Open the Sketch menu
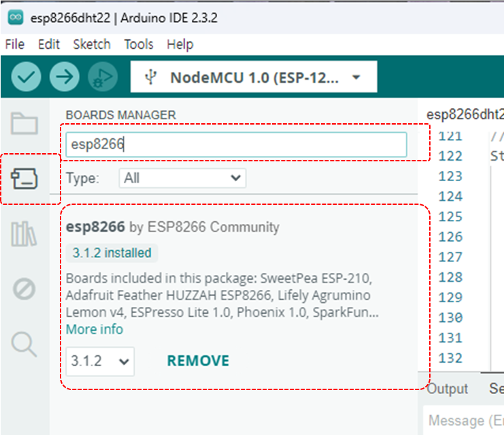 pos(92,44)
